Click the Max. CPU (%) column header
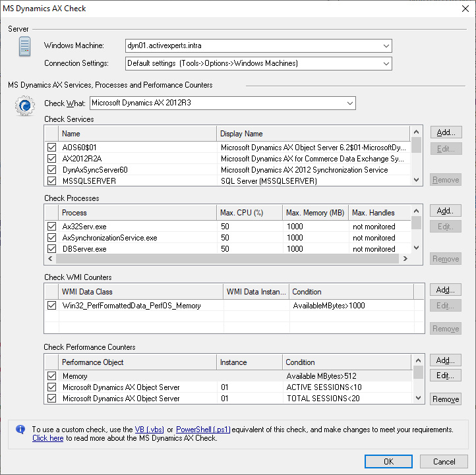This screenshot has height=475, width=476. (249, 213)
